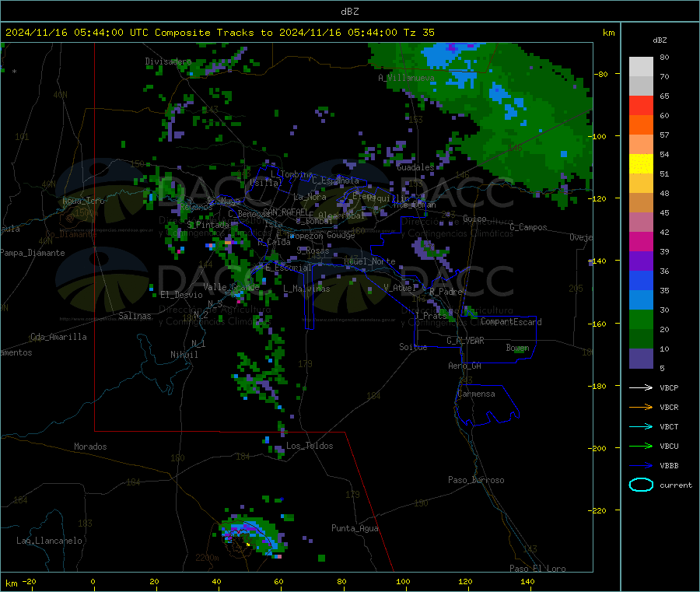Click the Nihuil location label
This screenshot has width=700, height=592.
point(184,355)
